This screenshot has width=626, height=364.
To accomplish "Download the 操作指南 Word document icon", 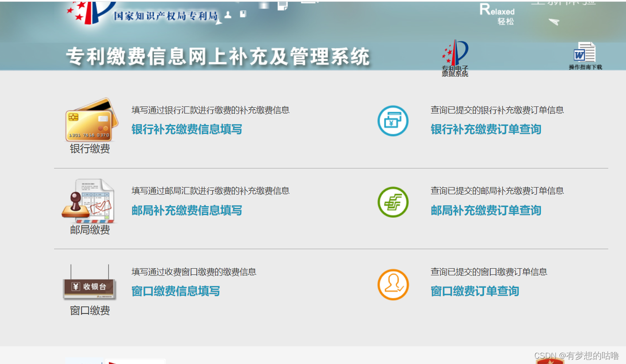I will tap(585, 52).
